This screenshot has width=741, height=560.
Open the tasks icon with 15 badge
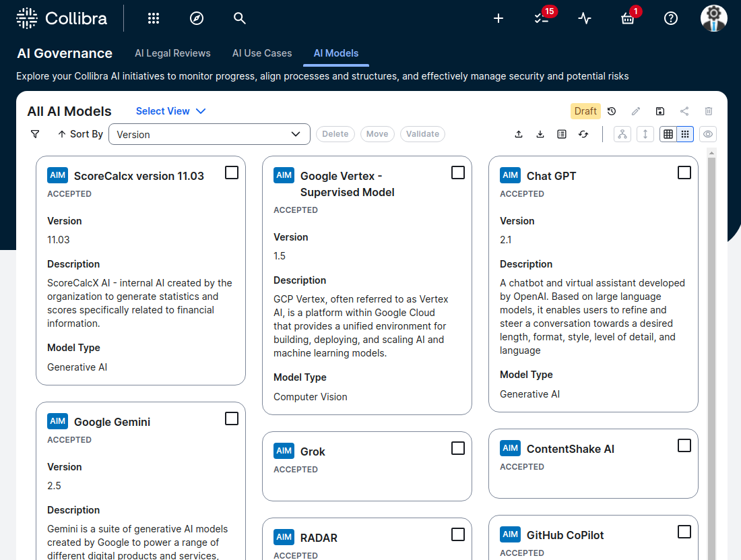[x=542, y=18]
